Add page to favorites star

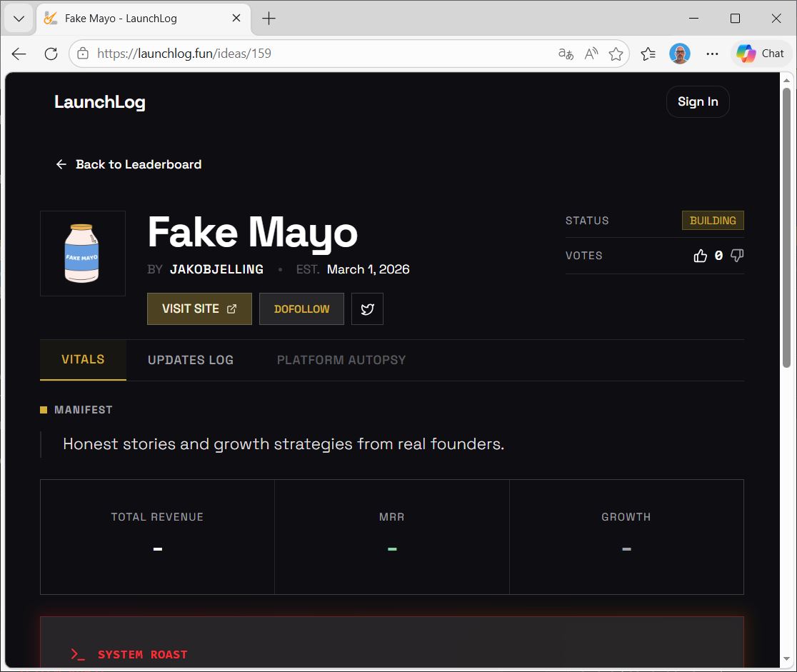(616, 54)
